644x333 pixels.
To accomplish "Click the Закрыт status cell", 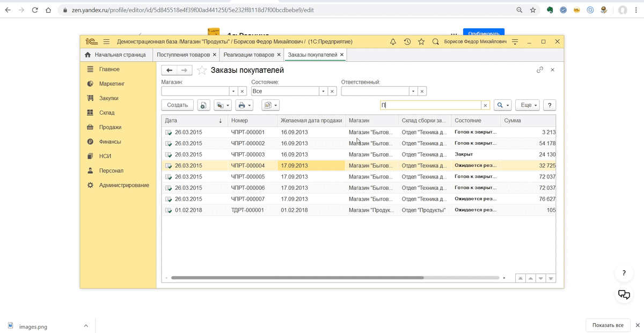I will point(475,154).
